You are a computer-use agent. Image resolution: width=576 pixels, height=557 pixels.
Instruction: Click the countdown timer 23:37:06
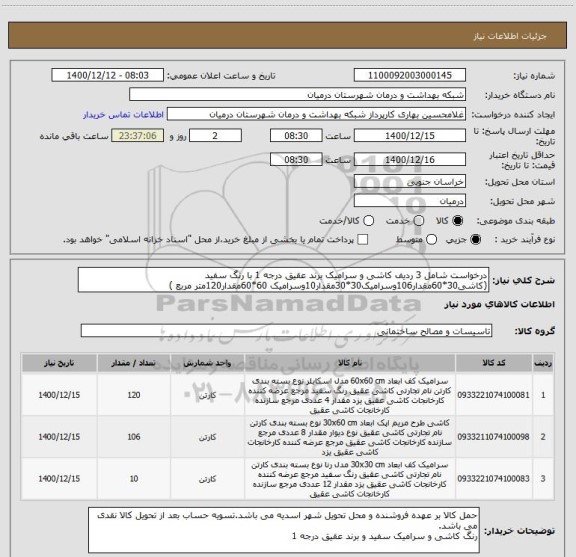pyautogui.click(x=138, y=136)
